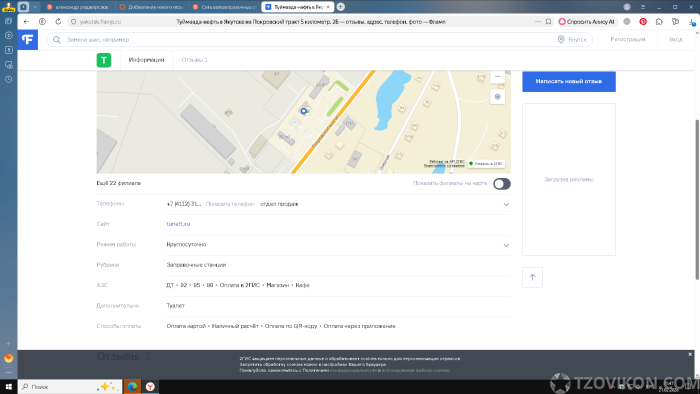Bookmark this page in the address bar
Image resolution: width=700 pixels, height=394 pixels.
pyautogui.click(x=548, y=21)
